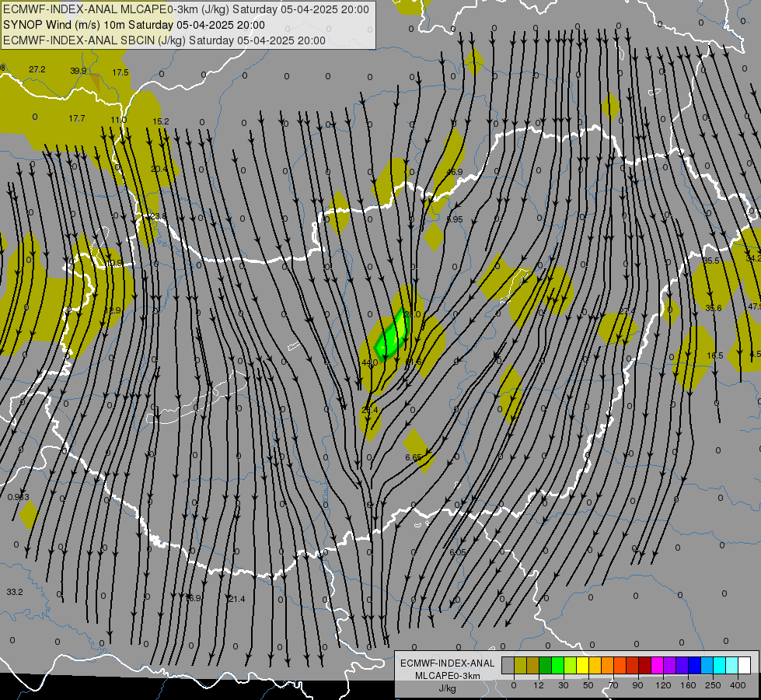Screen dimensions: 761x700
Task: Select the white legend swatch
Action: coord(745,665)
